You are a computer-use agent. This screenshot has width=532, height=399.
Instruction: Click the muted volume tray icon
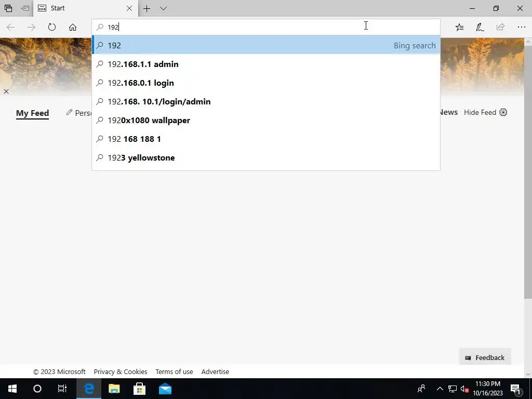coord(464,389)
